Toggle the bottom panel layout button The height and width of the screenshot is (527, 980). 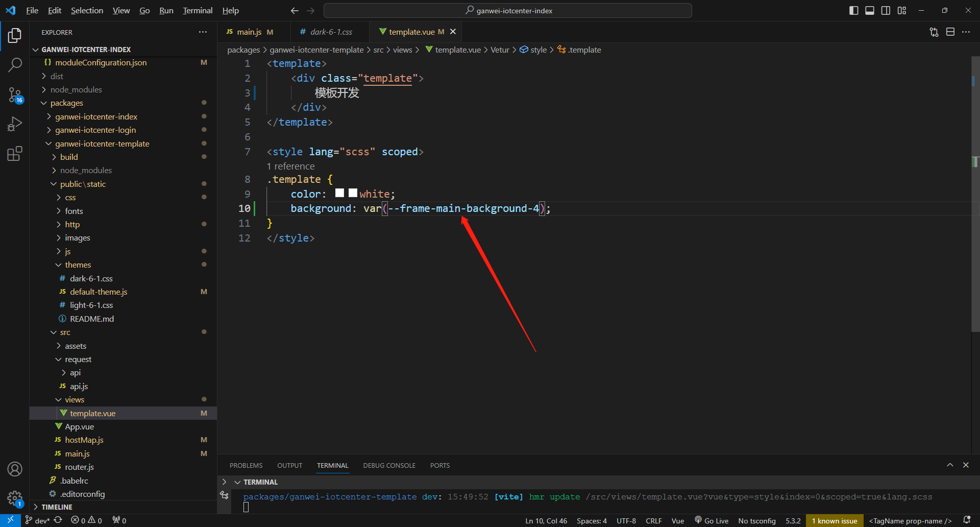(x=870, y=10)
